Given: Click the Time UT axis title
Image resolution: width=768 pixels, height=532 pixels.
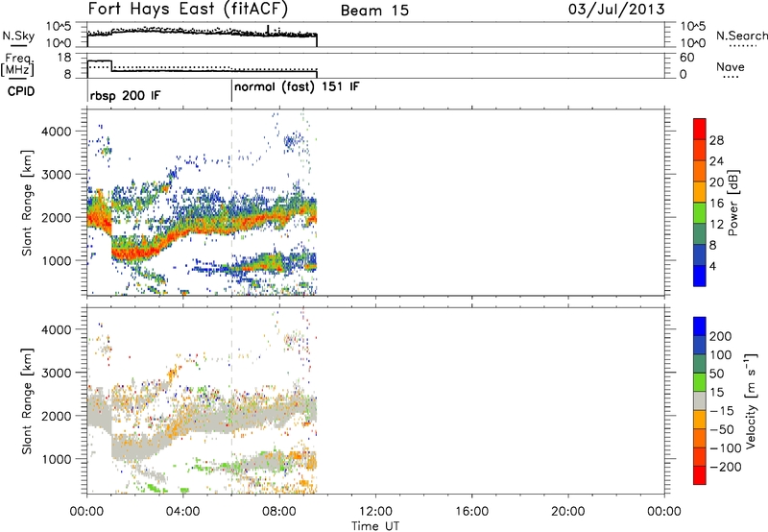Looking at the screenshot, I should [x=375, y=526].
